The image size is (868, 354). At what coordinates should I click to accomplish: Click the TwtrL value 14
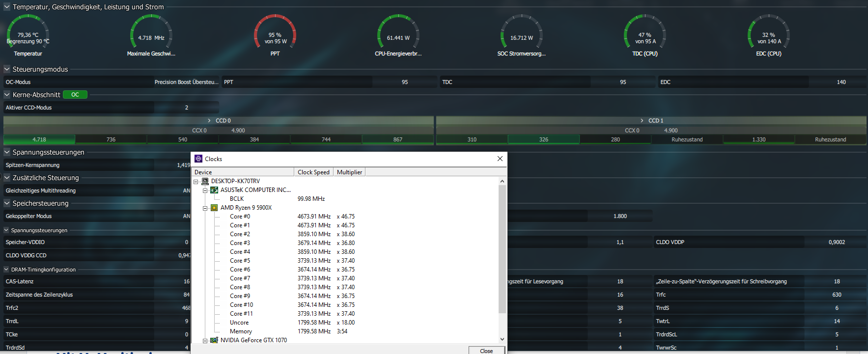point(837,321)
